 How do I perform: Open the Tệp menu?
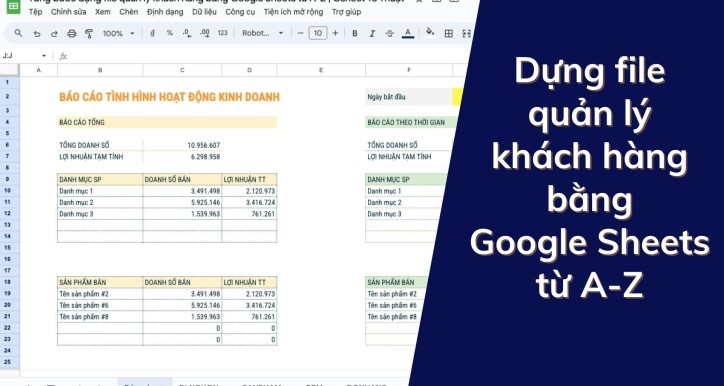tap(35, 12)
